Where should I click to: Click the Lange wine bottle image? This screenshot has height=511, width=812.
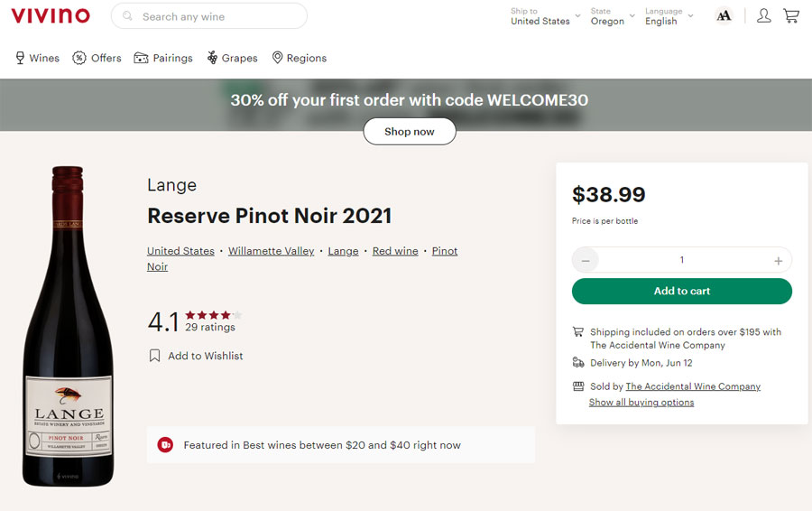(68, 327)
